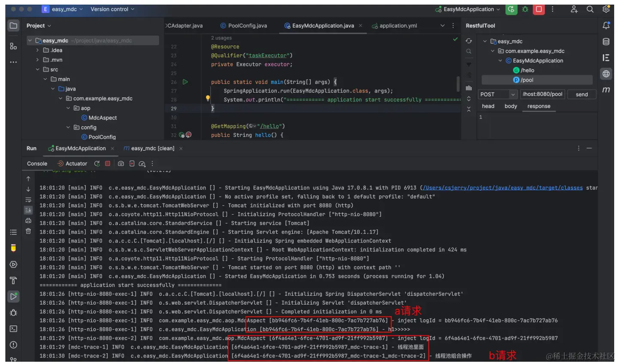Open MdcAspect class in project tree
Screen dimensions: 618x364
[99, 118]
